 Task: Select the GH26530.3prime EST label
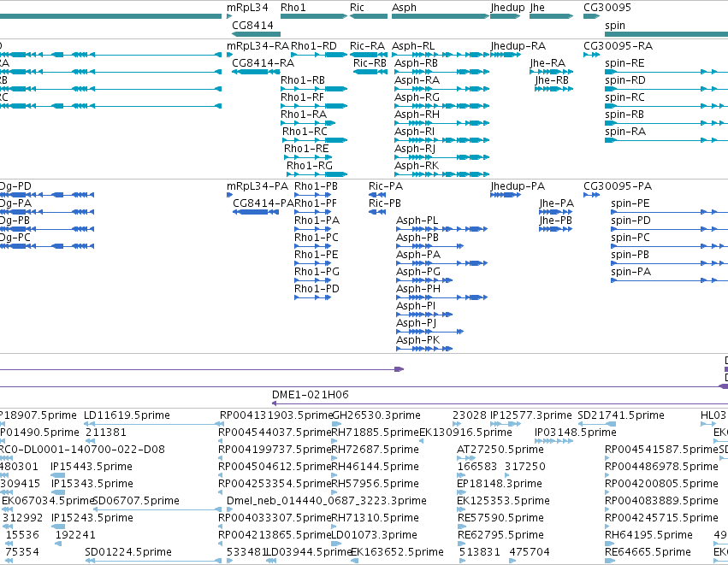pyautogui.click(x=376, y=415)
